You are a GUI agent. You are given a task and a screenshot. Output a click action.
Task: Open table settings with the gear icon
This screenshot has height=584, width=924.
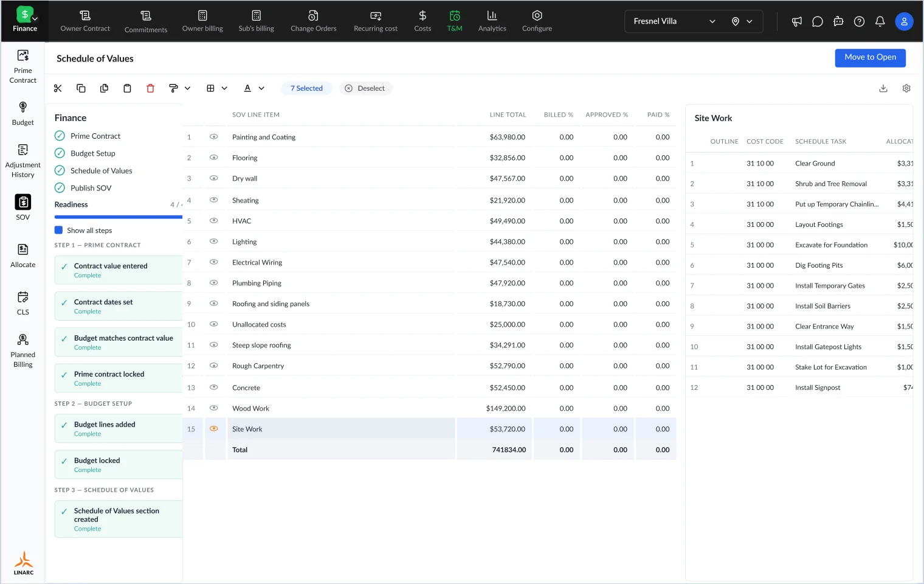click(906, 88)
